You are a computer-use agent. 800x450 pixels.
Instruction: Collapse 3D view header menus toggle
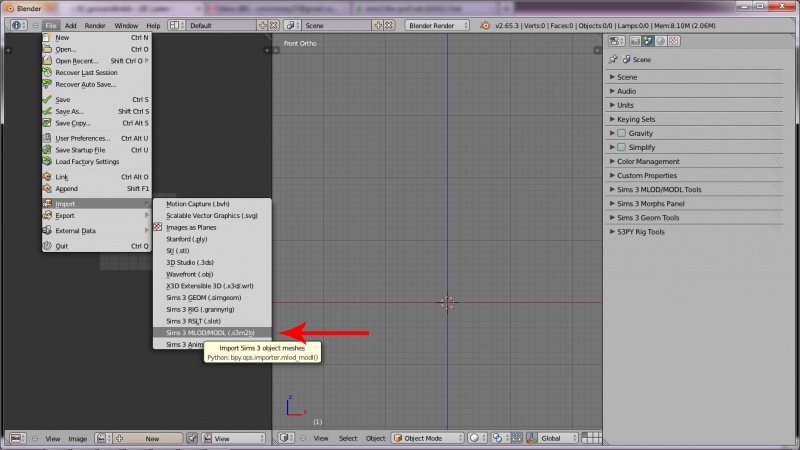tap(303, 438)
